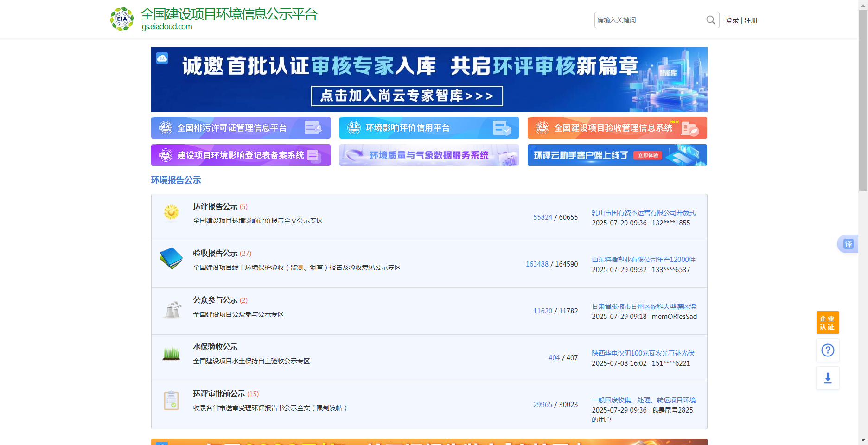Open the help question-mark icon

coord(828,350)
